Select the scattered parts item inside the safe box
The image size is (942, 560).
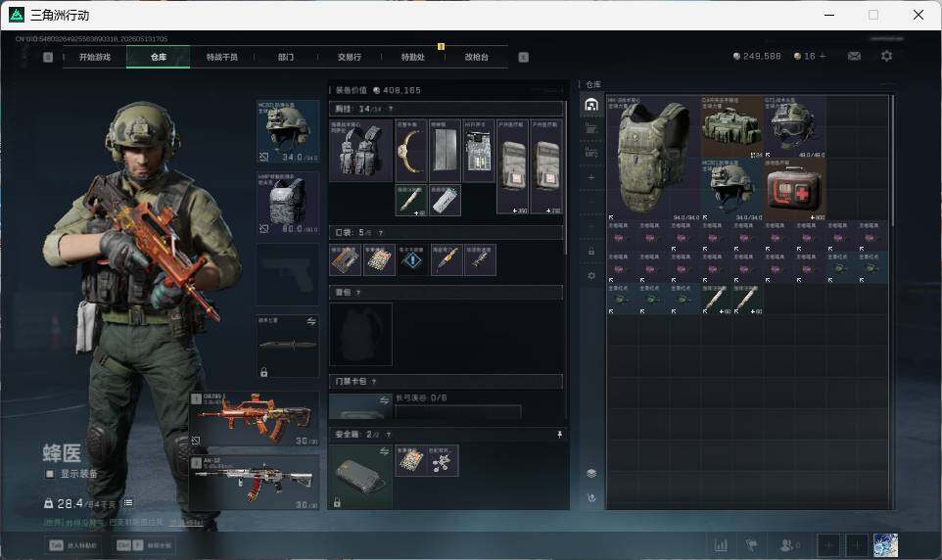[x=443, y=460]
